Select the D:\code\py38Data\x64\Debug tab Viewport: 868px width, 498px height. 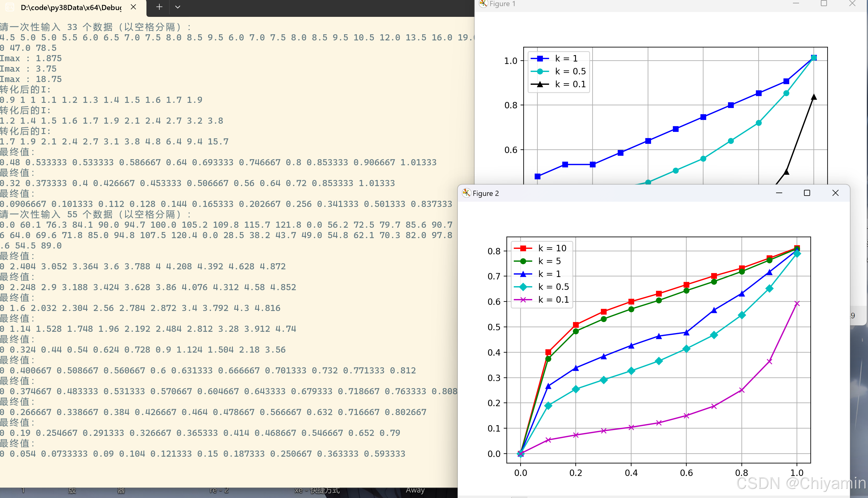[x=71, y=7]
